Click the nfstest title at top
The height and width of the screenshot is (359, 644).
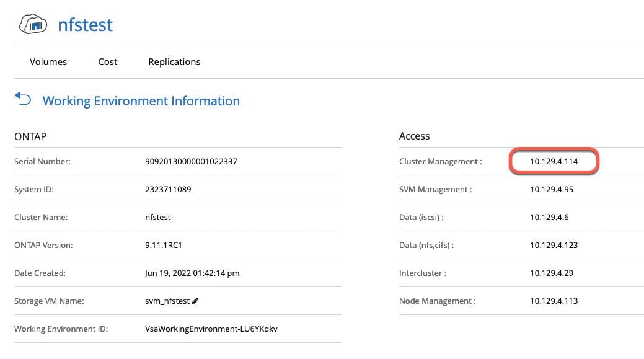coord(85,25)
